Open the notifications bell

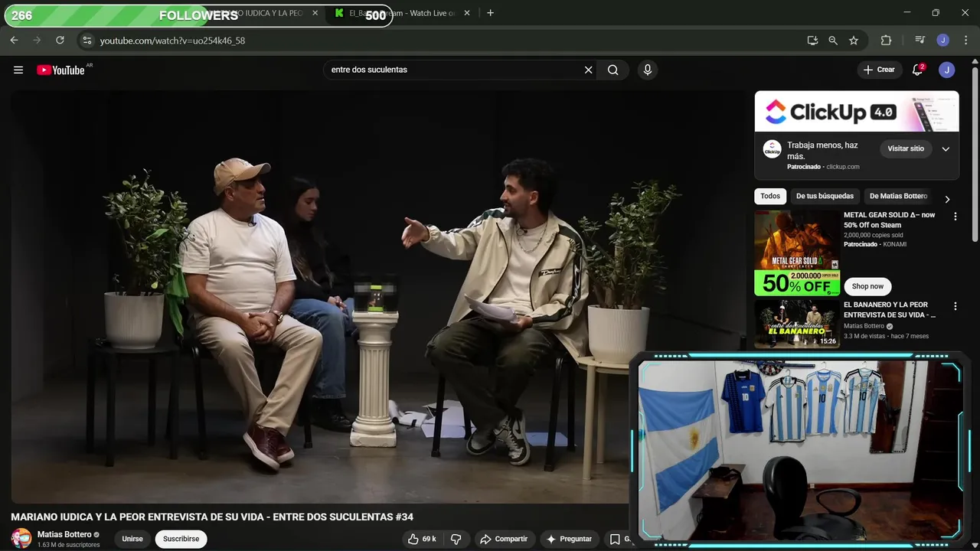coord(917,70)
